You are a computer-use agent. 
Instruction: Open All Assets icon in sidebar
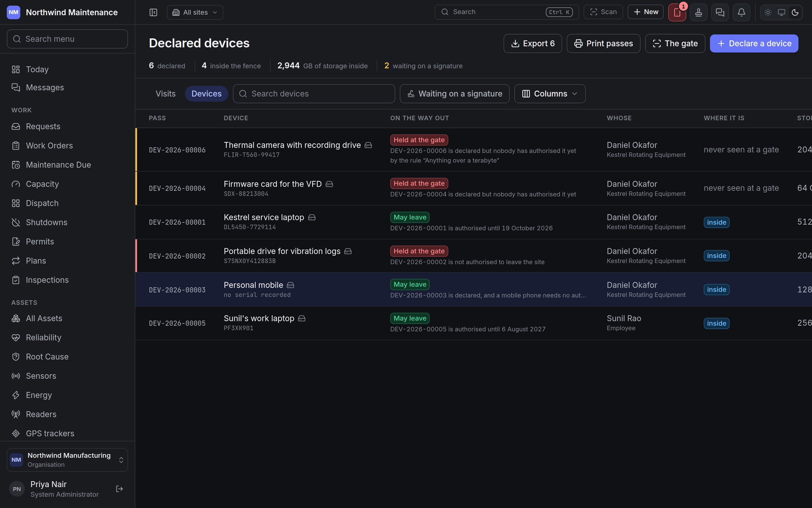tap(16, 319)
